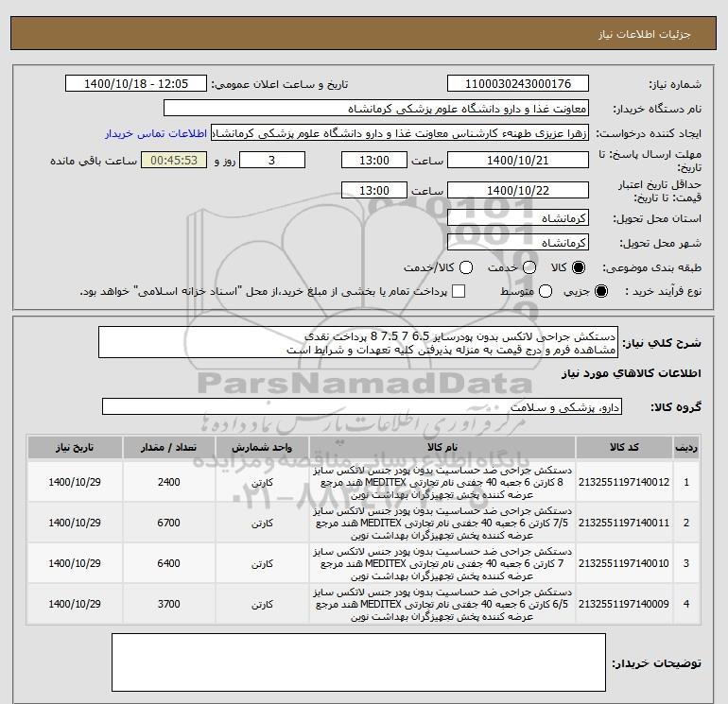The image size is (728, 704).
Task: Click the تاریخ نیاز column header
Action: [75, 448]
